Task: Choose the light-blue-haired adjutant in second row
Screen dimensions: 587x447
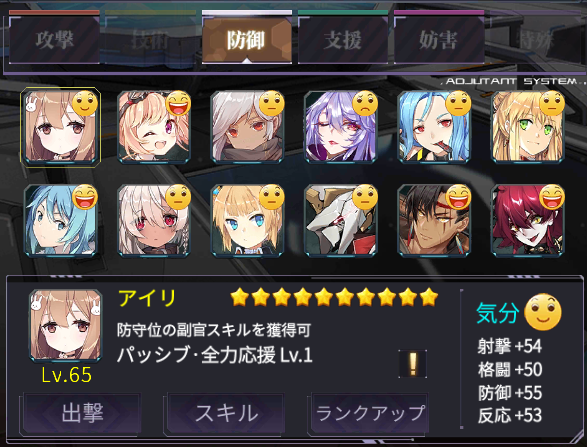Action: click(x=60, y=221)
